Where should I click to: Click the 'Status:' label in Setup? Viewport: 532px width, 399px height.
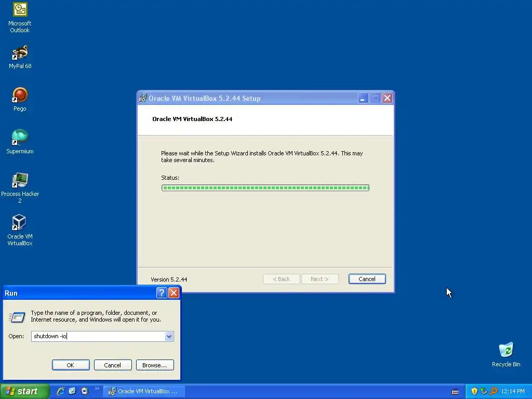170,178
